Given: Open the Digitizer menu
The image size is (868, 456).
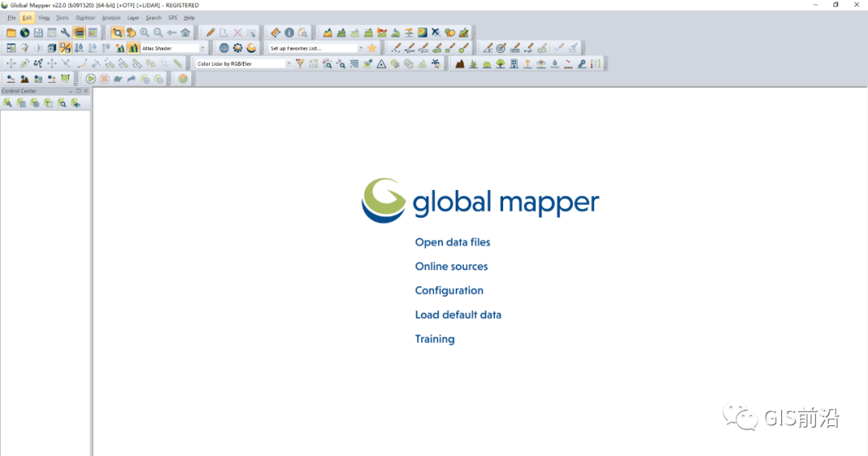Looking at the screenshot, I should coord(85,18).
